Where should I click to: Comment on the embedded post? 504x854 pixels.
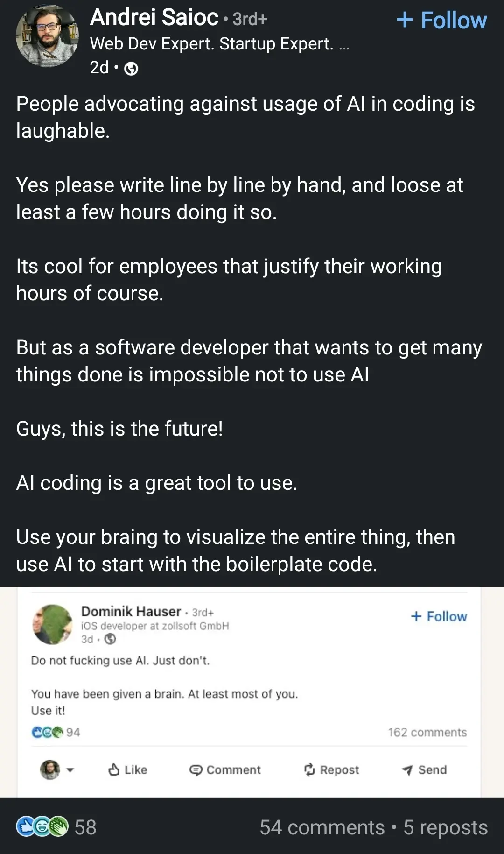[225, 769]
